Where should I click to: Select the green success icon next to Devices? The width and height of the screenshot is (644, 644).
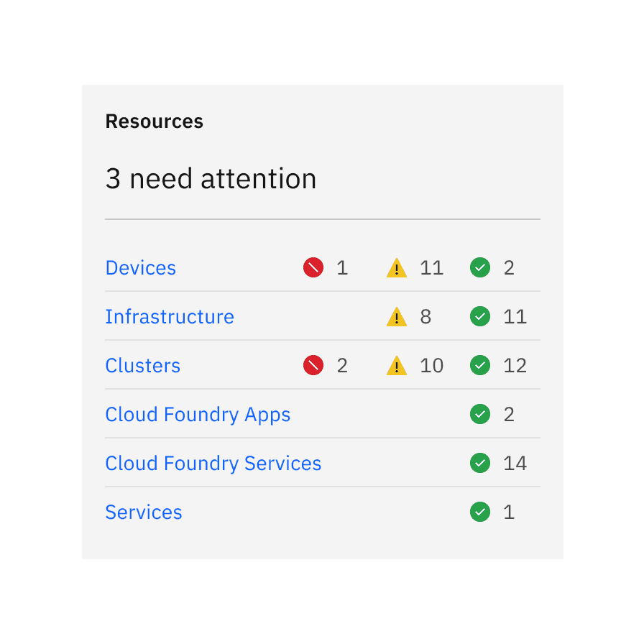pos(479,267)
